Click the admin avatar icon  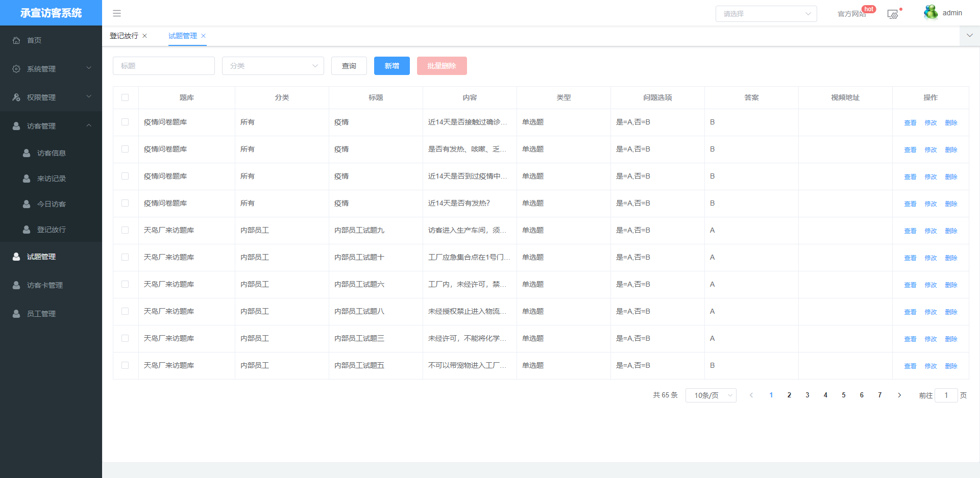click(930, 13)
